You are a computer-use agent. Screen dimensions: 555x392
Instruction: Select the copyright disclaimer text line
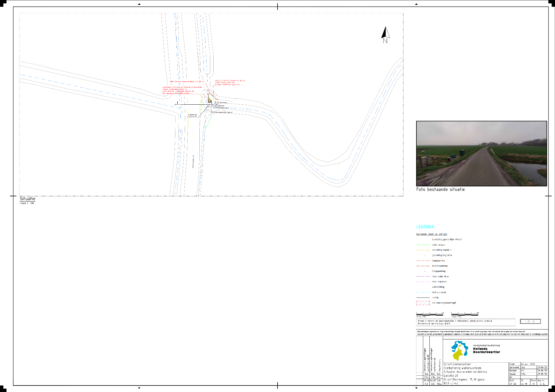pos(482,333)
